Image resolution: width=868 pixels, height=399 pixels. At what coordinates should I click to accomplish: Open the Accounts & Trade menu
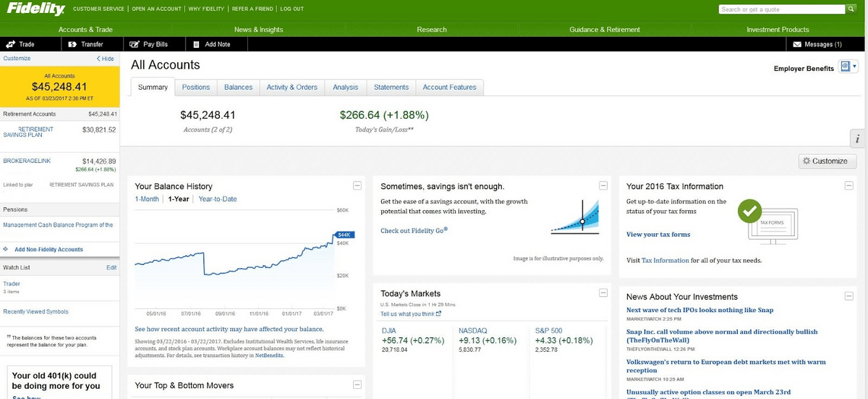(85, 30)
